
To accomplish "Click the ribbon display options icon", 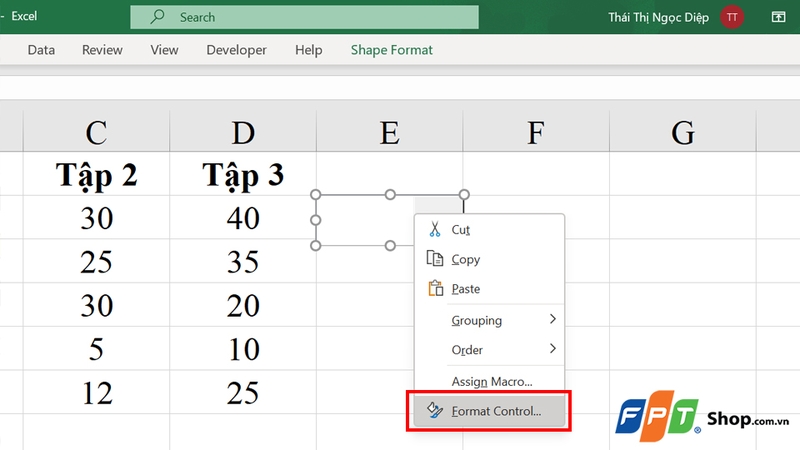I will coord(778,17).
